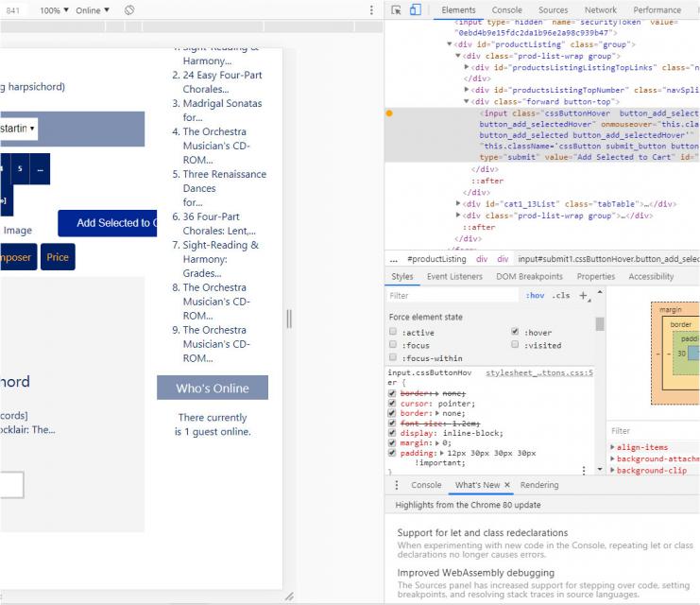The height and width of the screenshot is (605, 700).
Task: Click the viewport corner resize handle
Action: (289, 596)
